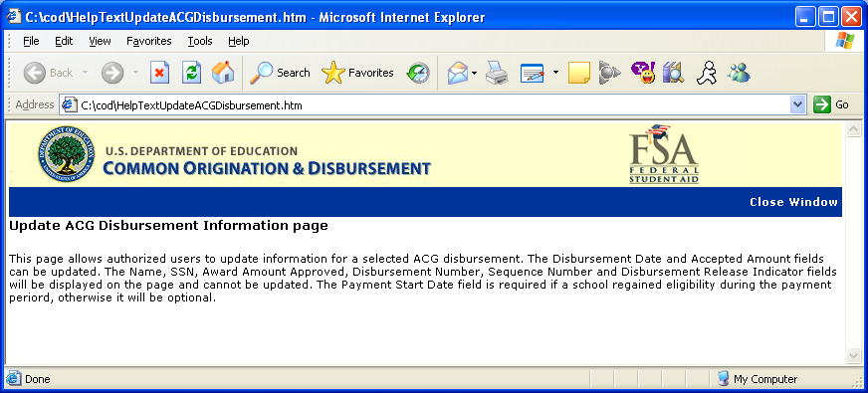Click the FSA Federal Student Aid logo
The width and height of the screenshot is (868, 393).
[664, 154]
